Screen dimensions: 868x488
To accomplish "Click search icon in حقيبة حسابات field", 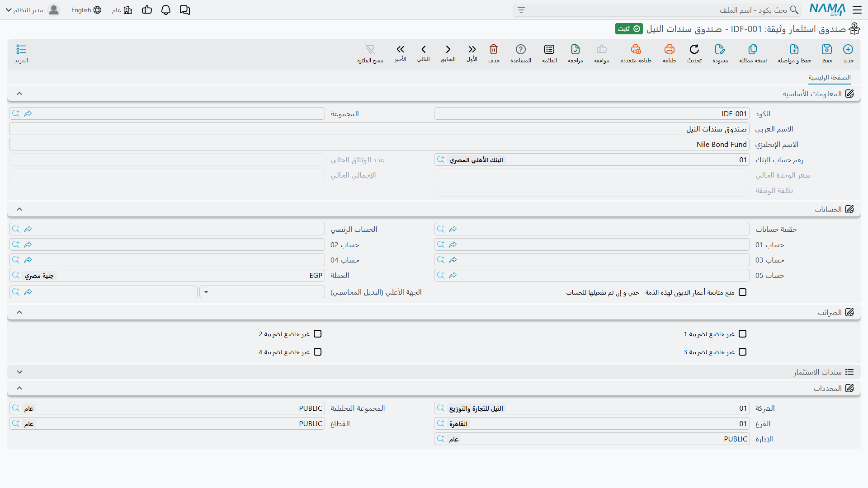I will (x=441, y=229).
